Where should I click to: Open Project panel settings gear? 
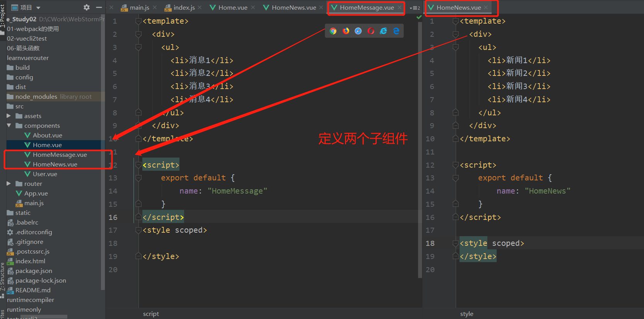coord(87,7)
